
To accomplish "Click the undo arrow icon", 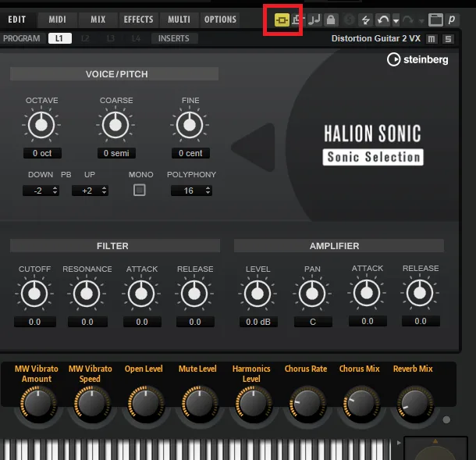I will 383,20.
